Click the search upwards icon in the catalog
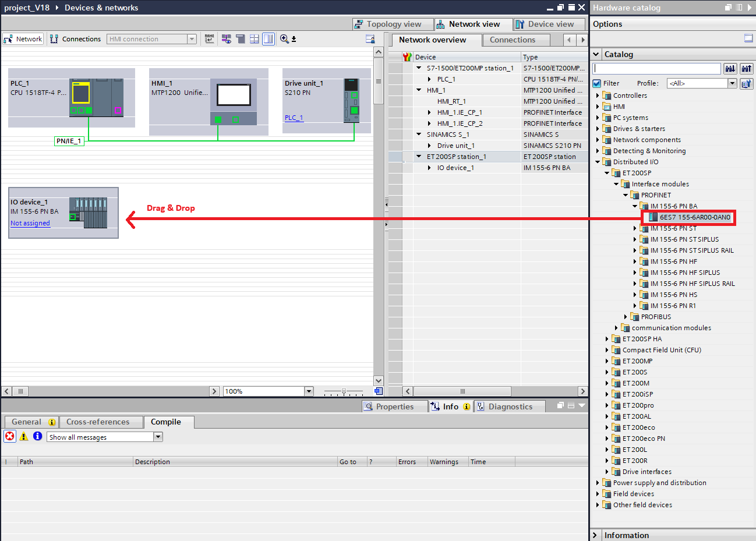 (x=746, y=69)
